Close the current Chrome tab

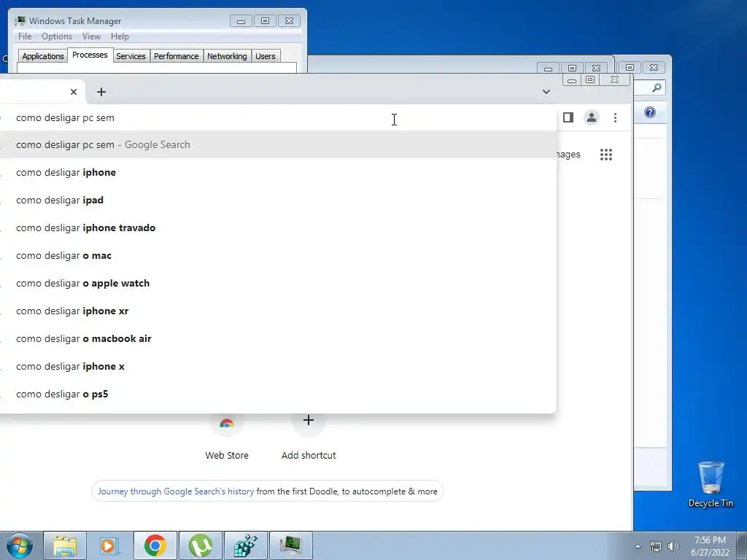point(74,92)
